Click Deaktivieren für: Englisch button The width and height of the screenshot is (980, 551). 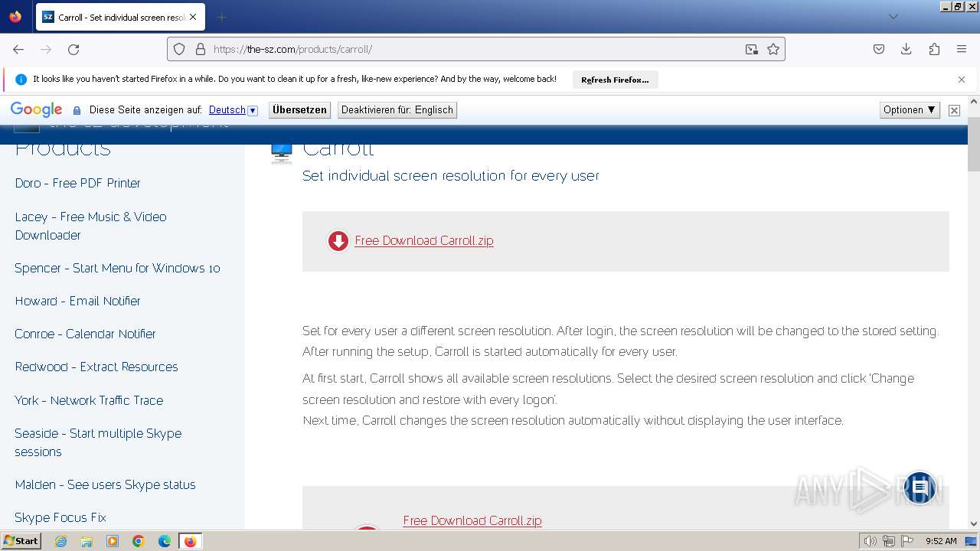(397, 109)
